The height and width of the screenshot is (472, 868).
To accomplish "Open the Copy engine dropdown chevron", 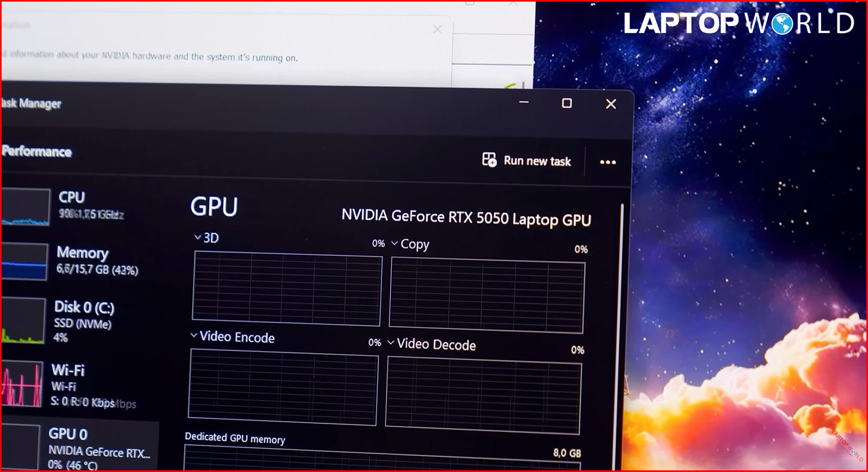I will click(x=395, y=243).
